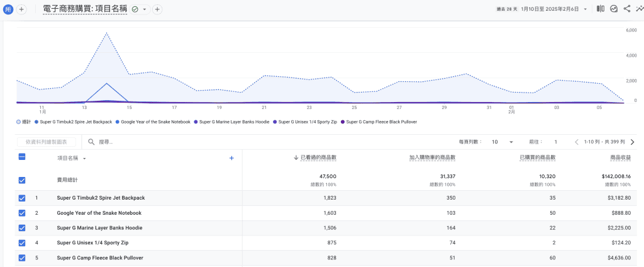Click the search magnifier icon
The height and width of the screenshot is (267, 644).
pos(91,142)
